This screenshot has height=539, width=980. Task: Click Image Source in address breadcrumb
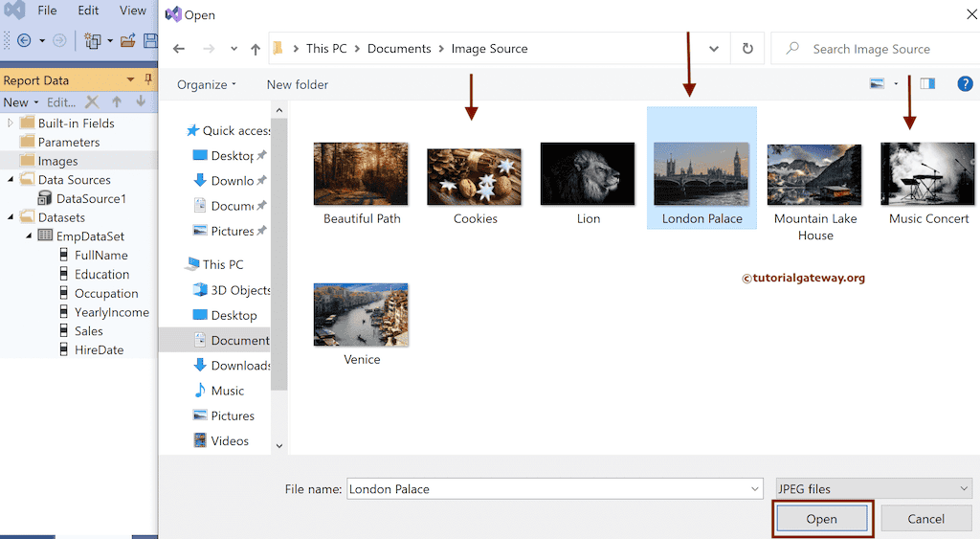[x=489, y=49]
